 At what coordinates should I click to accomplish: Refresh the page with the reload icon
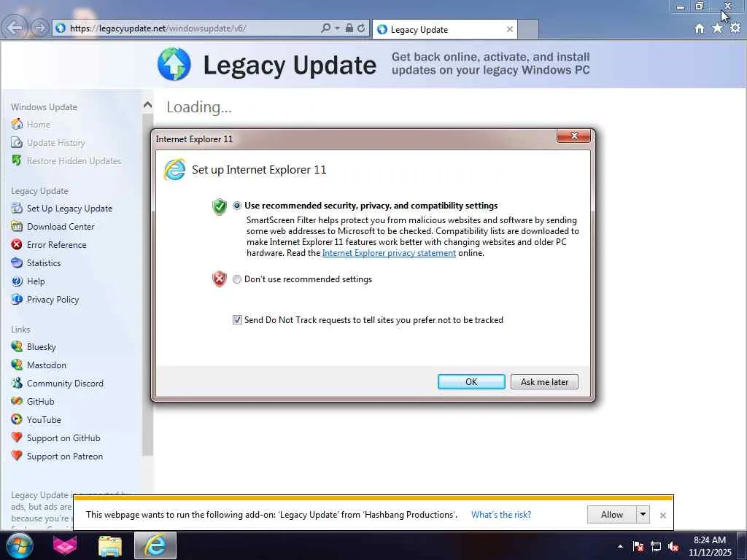pos(361,28)
